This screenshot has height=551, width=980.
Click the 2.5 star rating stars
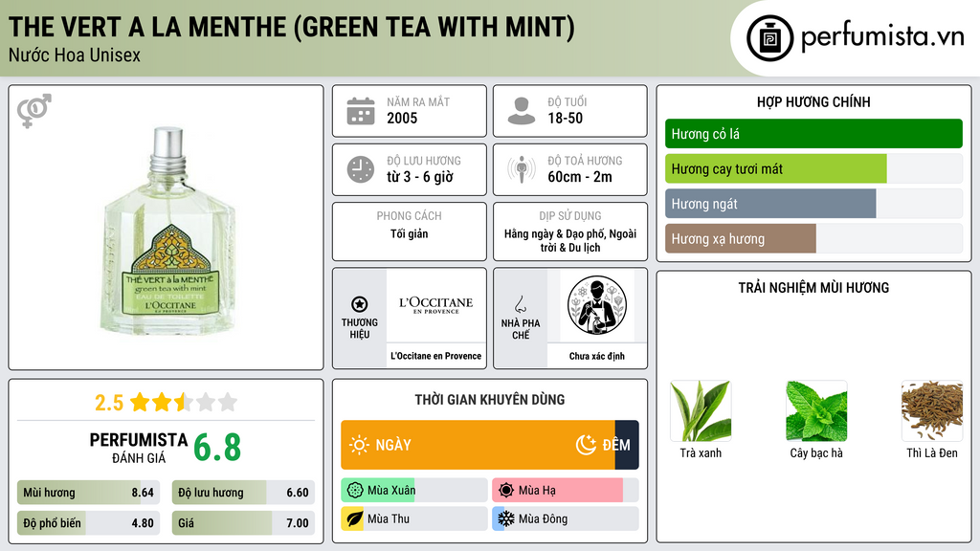[x=184, y=402]
